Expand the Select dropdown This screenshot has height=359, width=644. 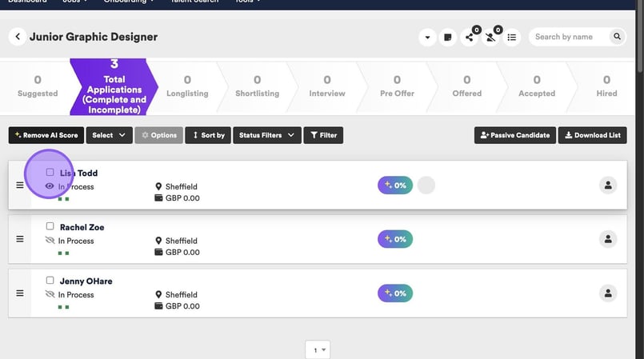pyautogui.click(x=109, y=135)
